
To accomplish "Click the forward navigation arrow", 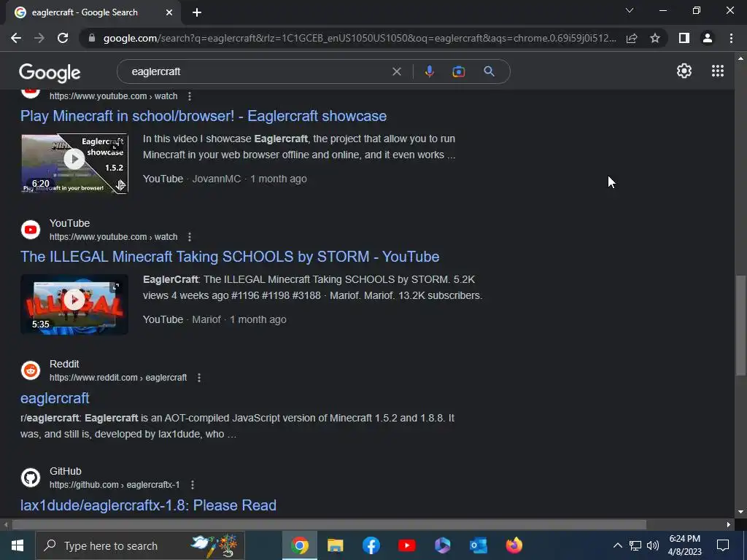I will (39, 38).
